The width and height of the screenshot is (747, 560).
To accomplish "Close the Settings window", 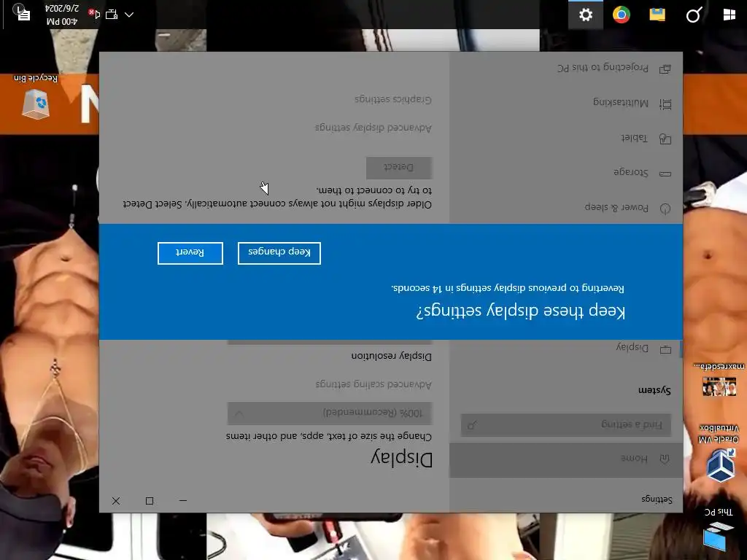I will coord(116,500).
